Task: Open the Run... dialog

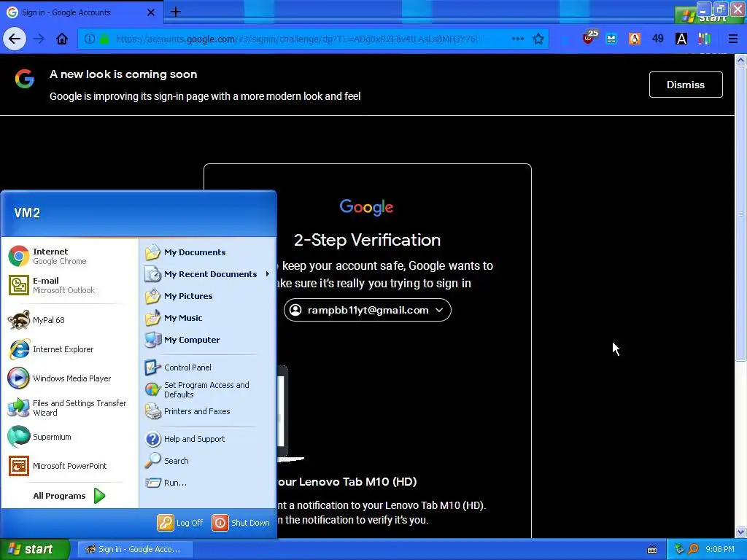Action: [208, 483]
